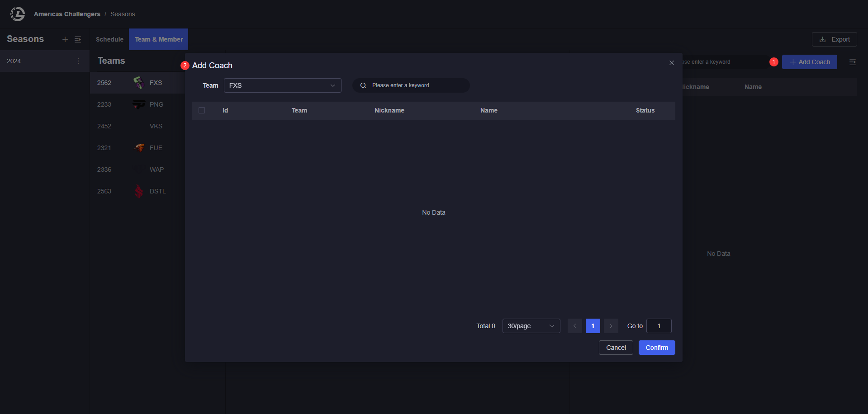Open seasons list menu icon
The height and width of the screenshot is (414, 868).
coord(78,39)
